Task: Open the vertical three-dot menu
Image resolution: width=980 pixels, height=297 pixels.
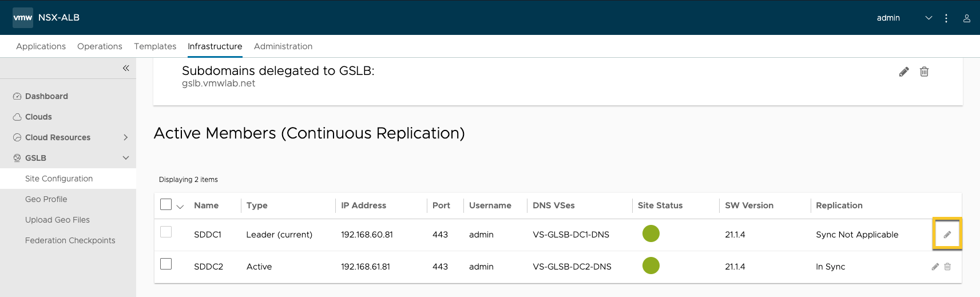Action: tap(946, 18)
